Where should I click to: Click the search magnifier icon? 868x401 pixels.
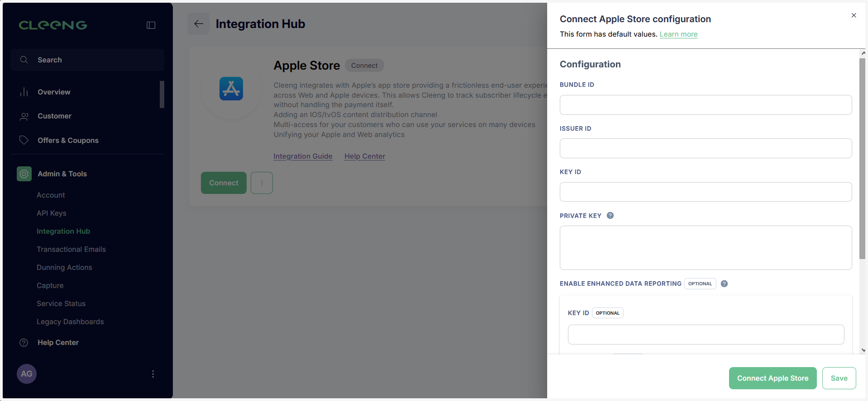pyautogui.click(x=24, y=60)
